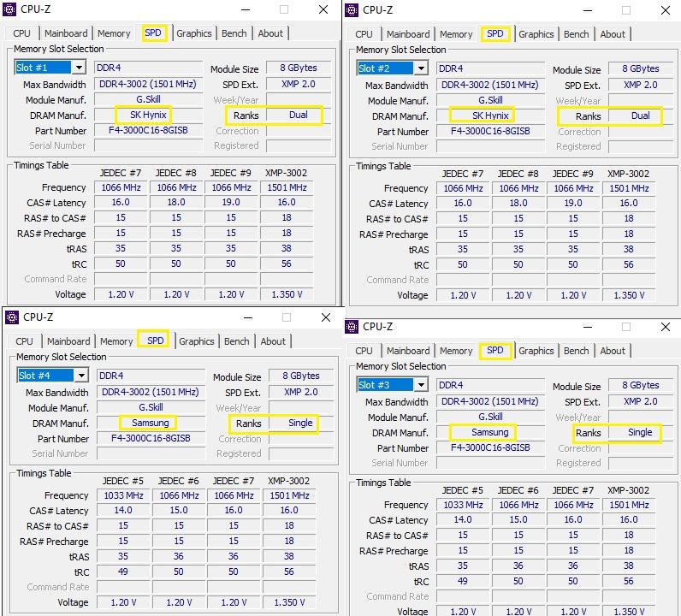Viewport: 681px width, 616px height.
Task: Open the Slot #2 memory slot dropdown
Action: point(421,68)
